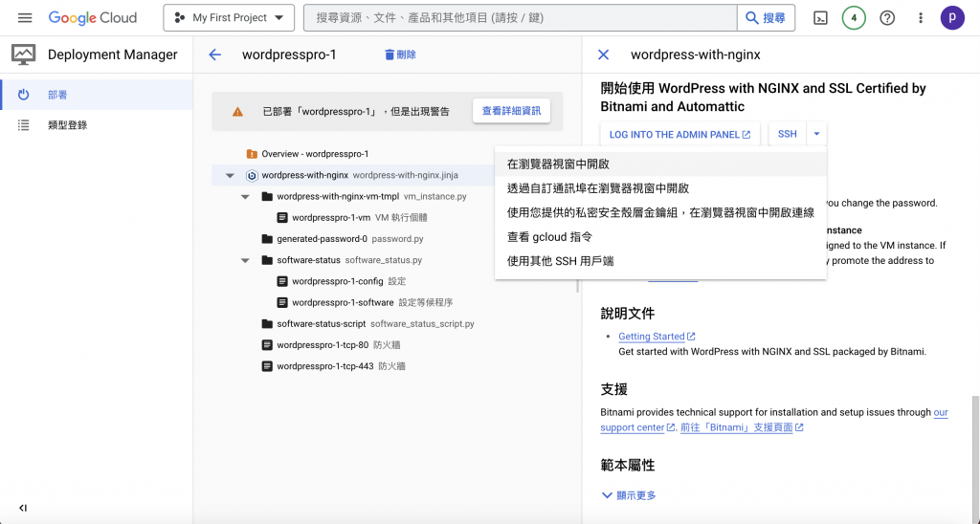Focus the resource search field

520,17
